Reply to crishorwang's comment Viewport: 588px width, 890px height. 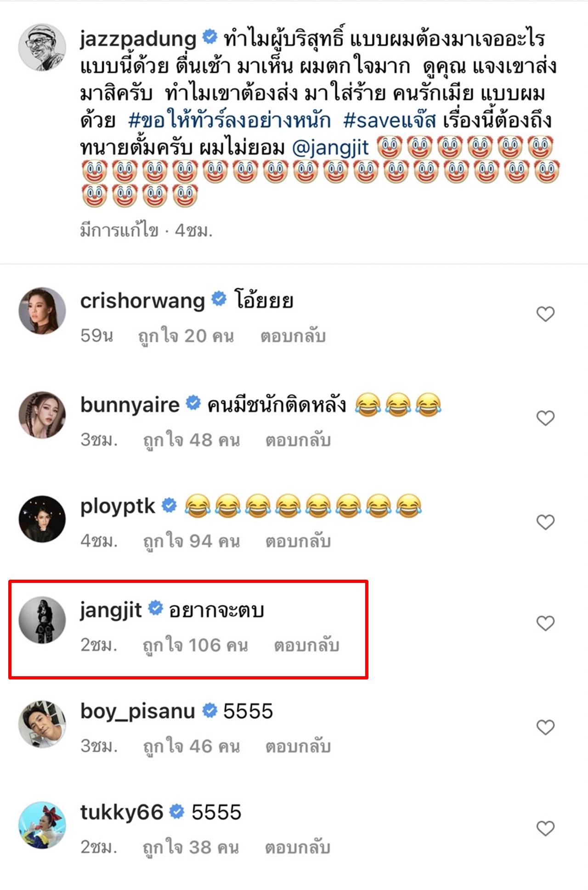click(293, 337)
